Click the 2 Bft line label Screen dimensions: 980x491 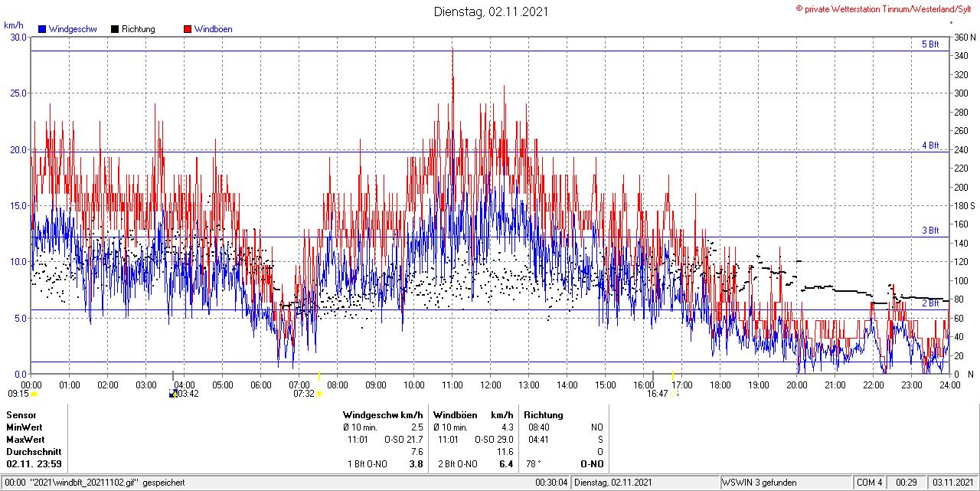pos(930,303)
